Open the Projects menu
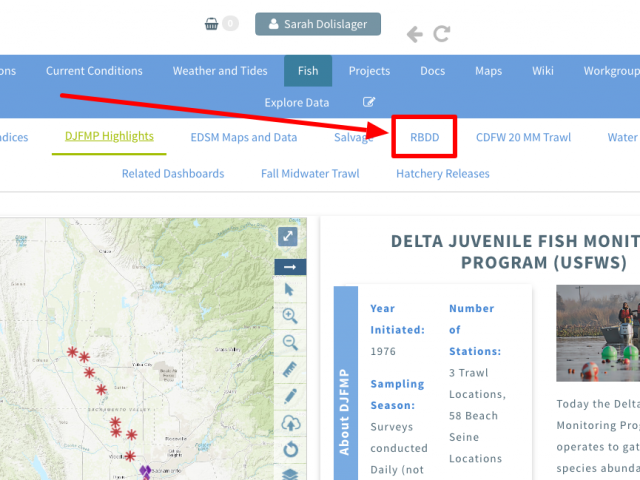 (369, 71)
